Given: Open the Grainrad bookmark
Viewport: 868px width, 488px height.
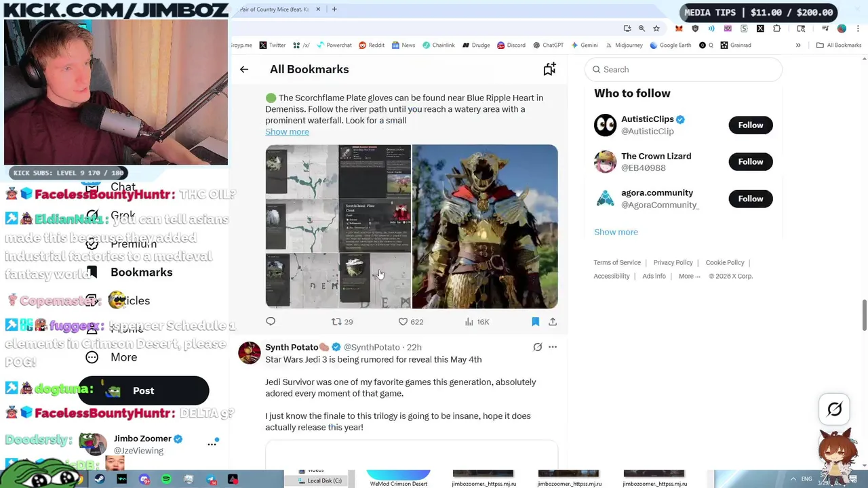Looking at the screenshot, I should pyautogui.click(x=736, y=45).
